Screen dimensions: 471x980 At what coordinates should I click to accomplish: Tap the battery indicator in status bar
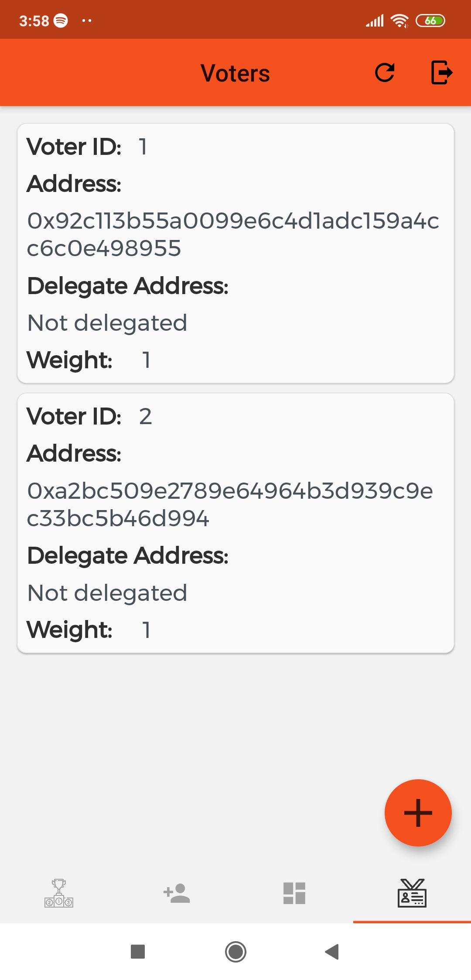[430, 21]
